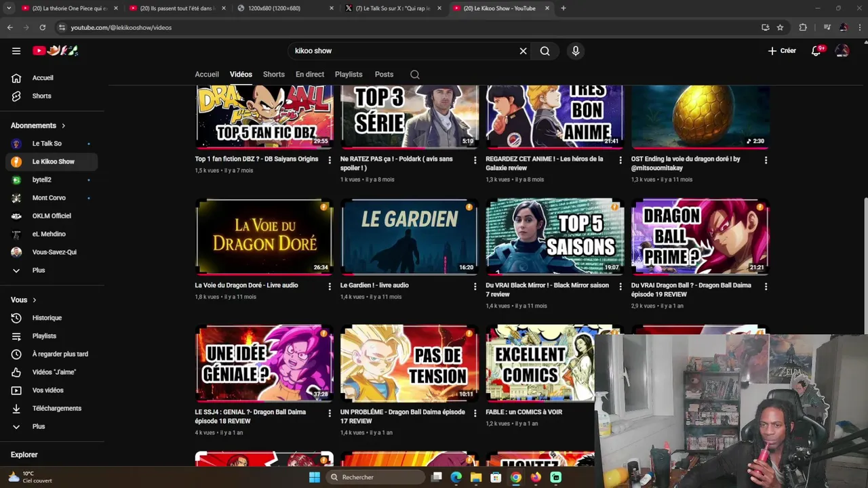This screenshot has width=868, height=488.
Task: Open Téléchargements in the sidebar
Action: click(52, 409)
